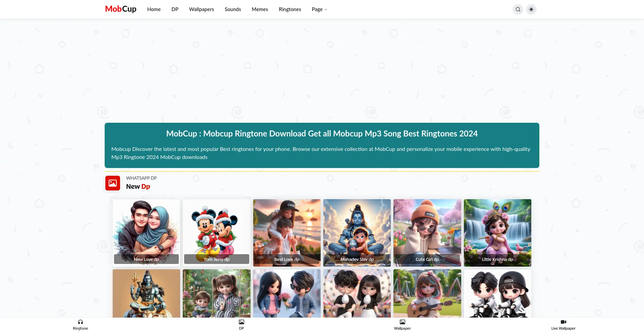This screenshot has width=644, height=333.
Task: Open the Cute Girl dp thumbnail
Action: (427, 233)
